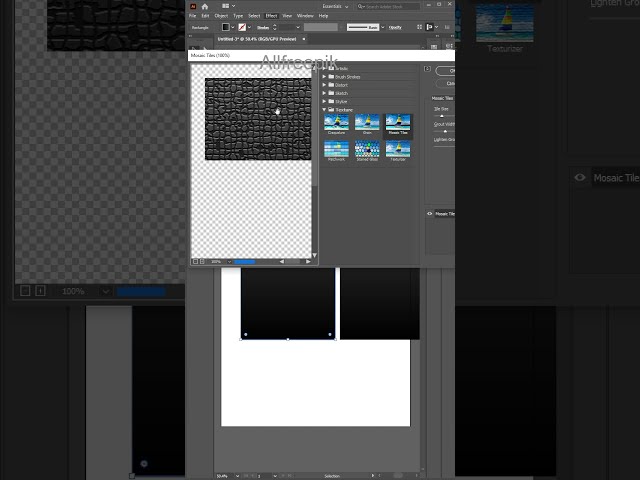This screenshot has width=640, height=480.
Task: Open the Effect menu
Action: pyautogui.click(x=271, y=16)
